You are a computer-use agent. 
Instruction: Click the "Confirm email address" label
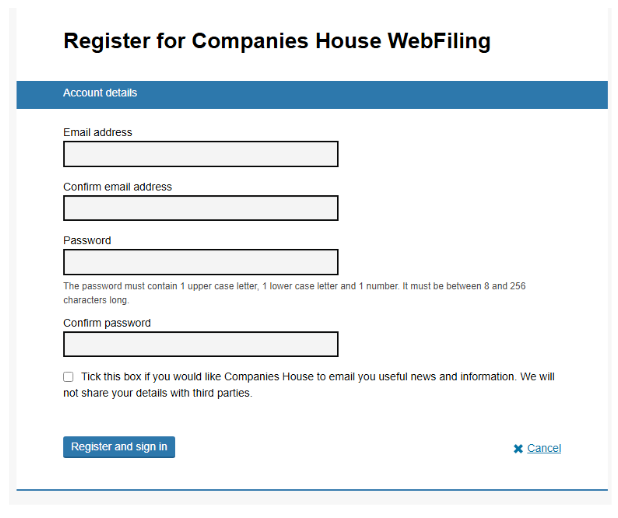point(117,187)
